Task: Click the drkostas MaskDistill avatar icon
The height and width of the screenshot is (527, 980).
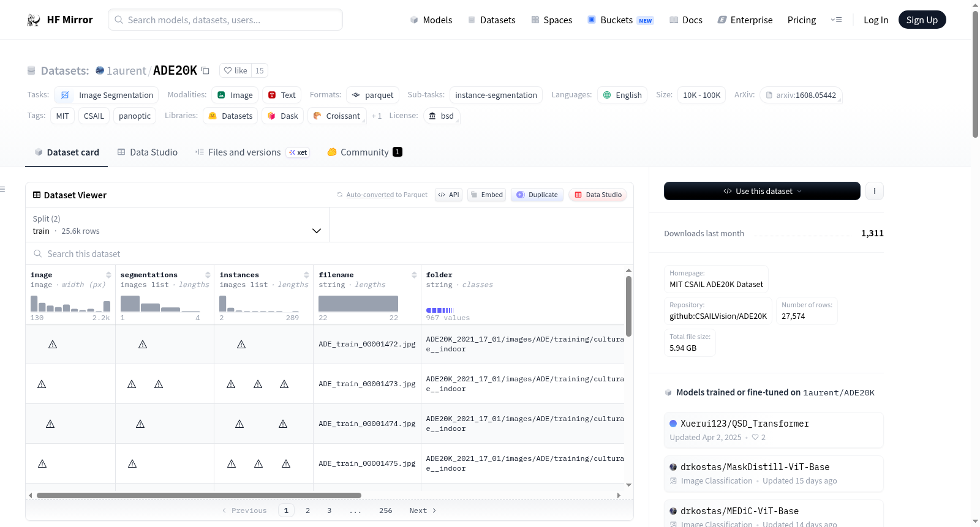Action: [673, 467]
